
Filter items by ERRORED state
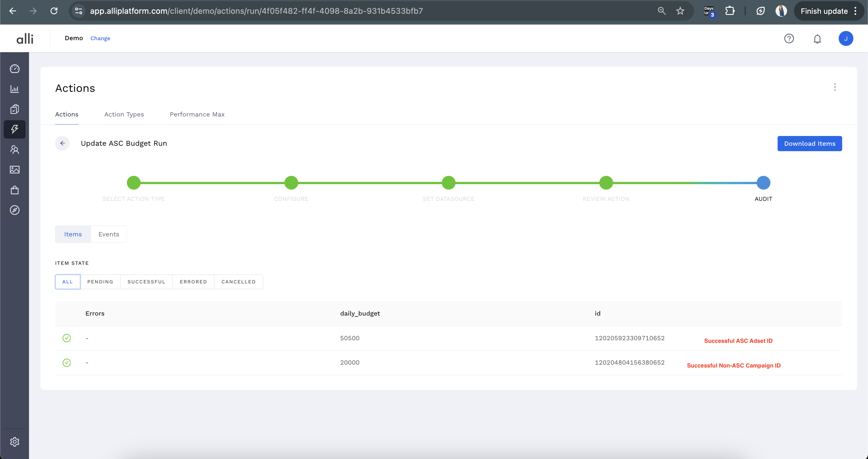193,281
